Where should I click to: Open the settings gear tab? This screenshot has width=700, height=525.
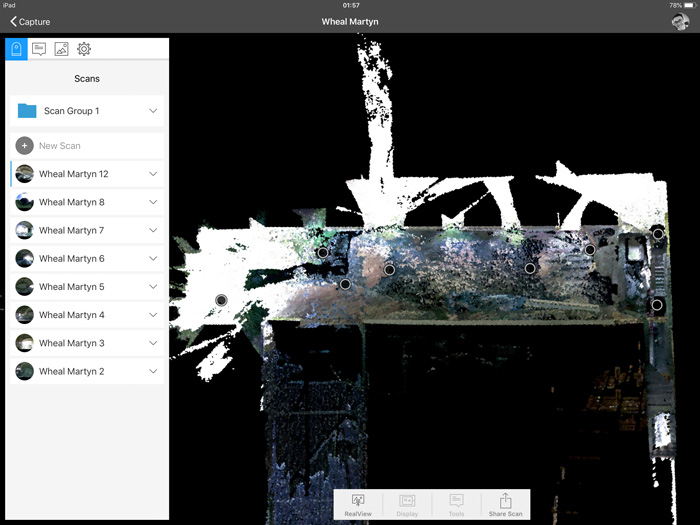click(x=84, y=49)
